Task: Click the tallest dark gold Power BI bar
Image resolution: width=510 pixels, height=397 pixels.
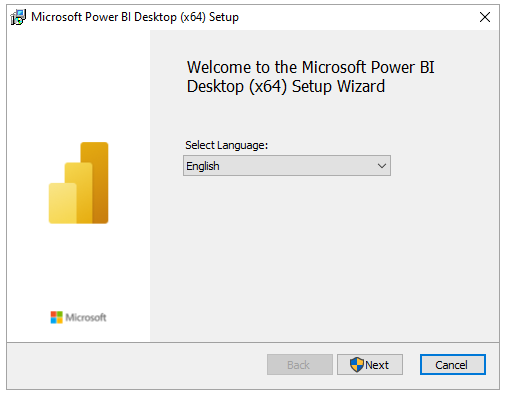Action: click(x=96, y=183)
